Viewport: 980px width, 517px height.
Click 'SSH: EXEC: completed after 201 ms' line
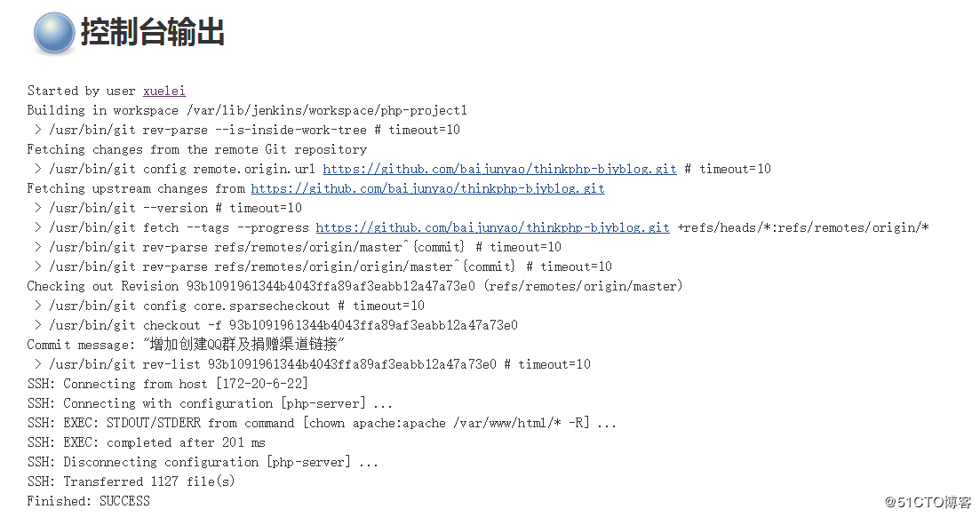(x=146, y=442)
